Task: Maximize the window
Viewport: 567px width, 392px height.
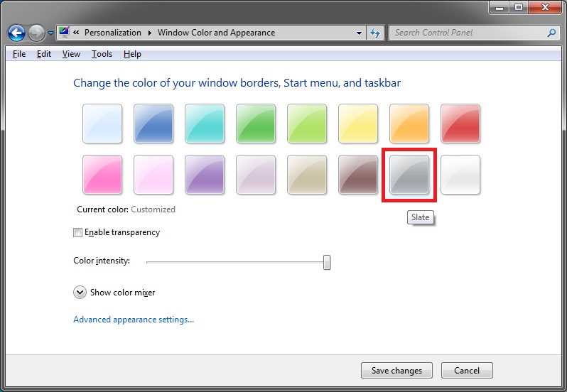Action: 519,7
